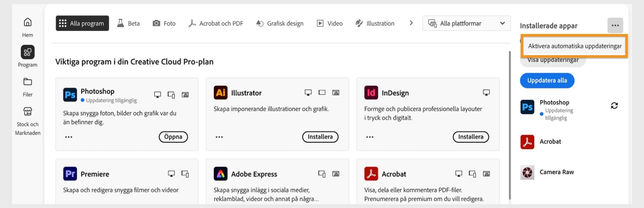This screenshot has width=644, height=208.
Task: Click Photoshop card mobile devices icon
Action: coord(171,95)
